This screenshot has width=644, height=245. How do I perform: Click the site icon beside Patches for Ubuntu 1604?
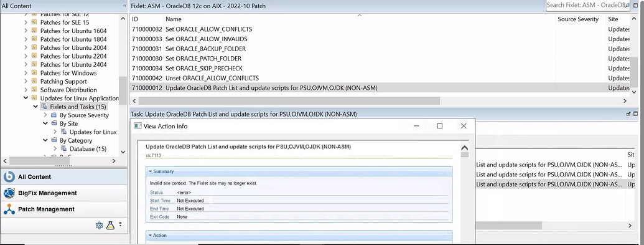tap(34, 31)
